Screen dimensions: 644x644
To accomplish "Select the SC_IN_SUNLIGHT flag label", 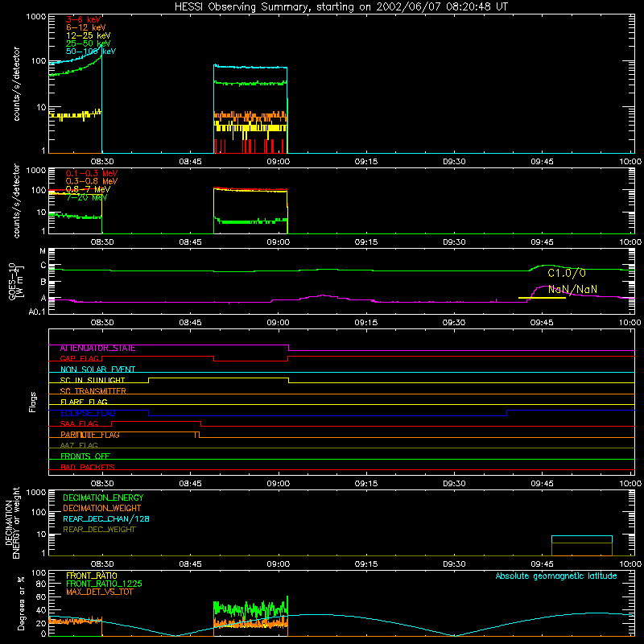I will [x=93, y=380].
